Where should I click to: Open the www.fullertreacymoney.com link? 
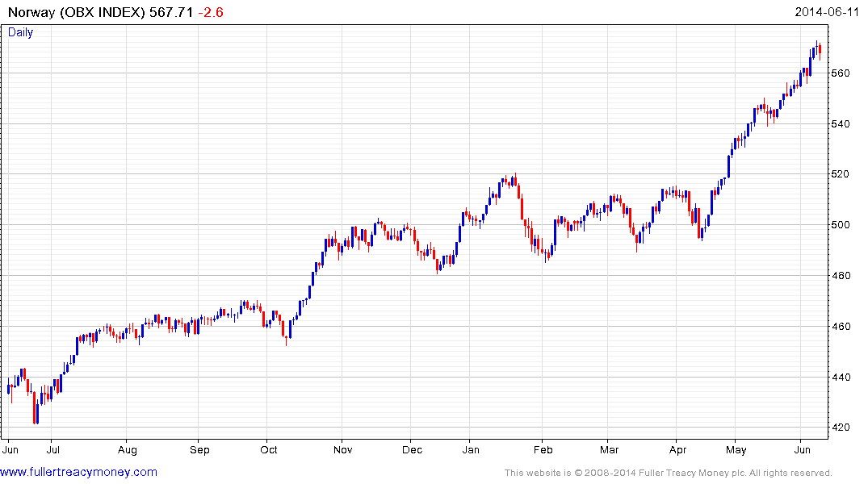pyautogui.click(x=78, y=472)
